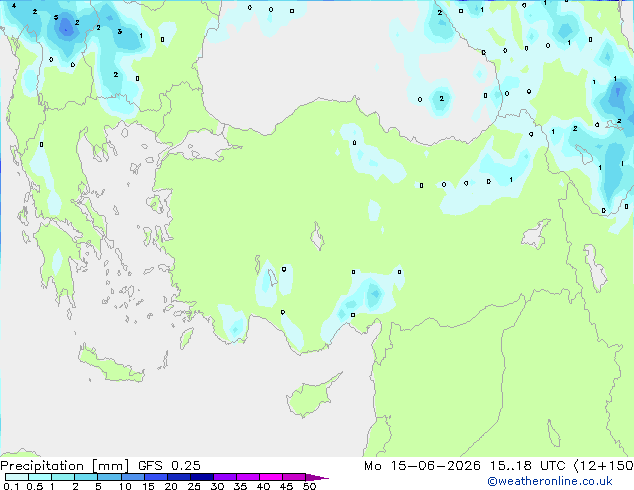The image size is (634, 490).
Task: Click the 'Precipitation [mm]' title text
Action: pos(65,466)
